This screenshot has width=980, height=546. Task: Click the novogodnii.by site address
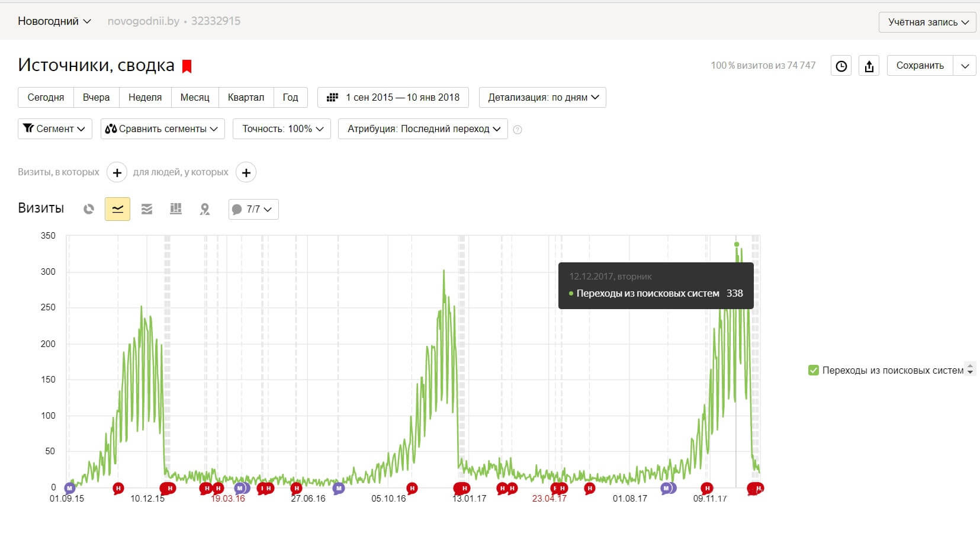point(143,21)
